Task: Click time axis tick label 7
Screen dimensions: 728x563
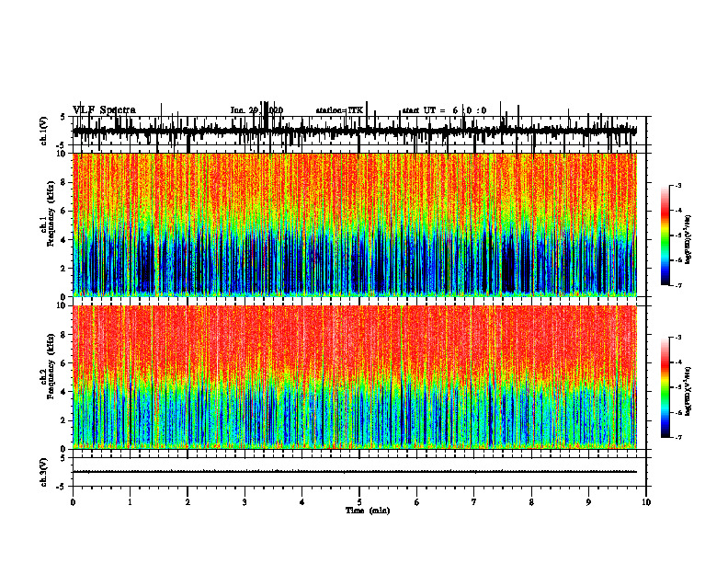Action: pos(474,502)
